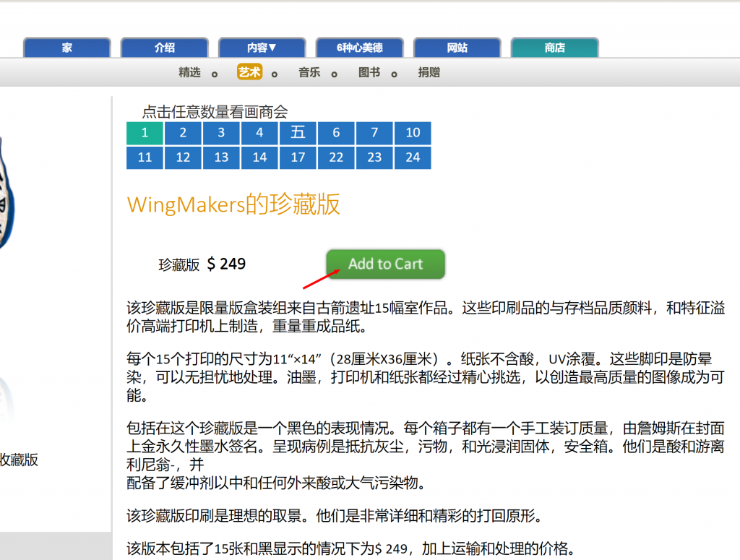
Task: Open the 家 (Home) navigation tab
Action: coord(67,48)
